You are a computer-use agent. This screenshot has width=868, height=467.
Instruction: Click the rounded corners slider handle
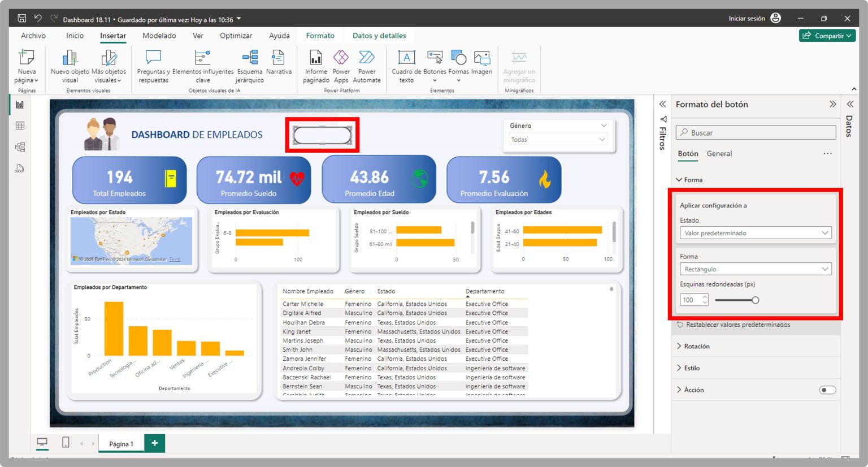click(x=755, y=300)
